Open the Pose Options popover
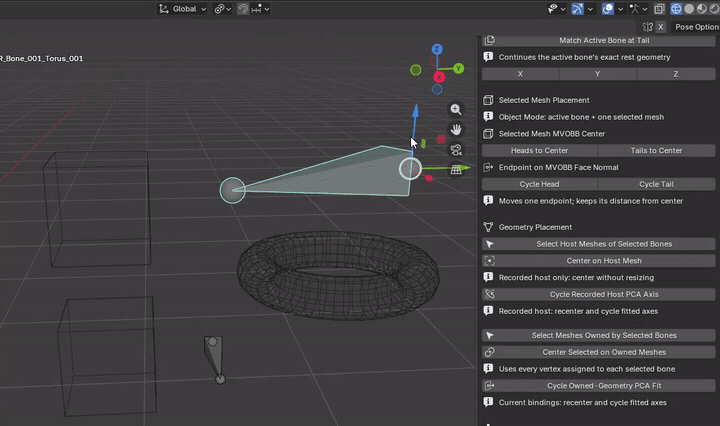Viewport: 720px width, 426px height. (695, 27)
